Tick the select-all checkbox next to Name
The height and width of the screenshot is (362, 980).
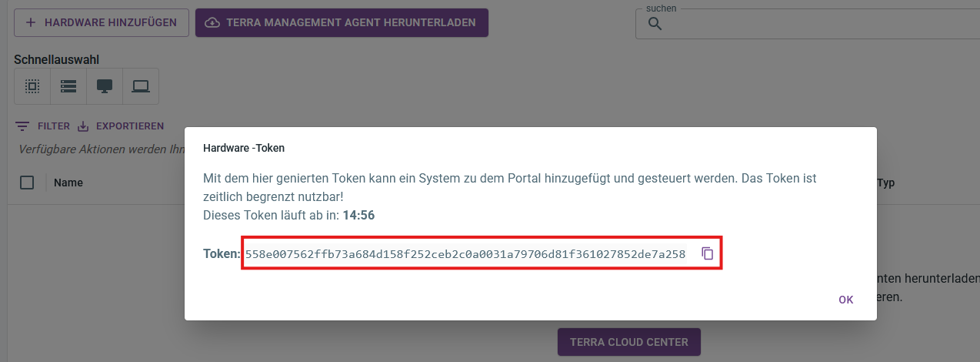pyautogui.click(x=27, y=183)
